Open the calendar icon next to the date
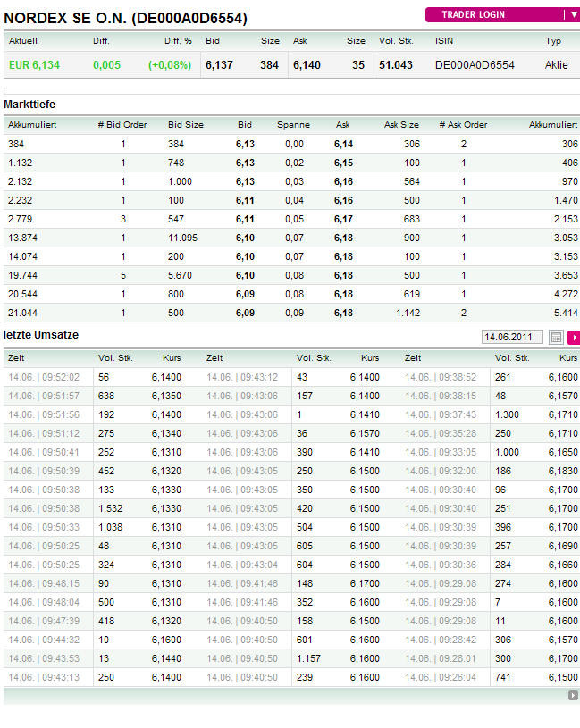The image size is (580, 728). [556, 337]
